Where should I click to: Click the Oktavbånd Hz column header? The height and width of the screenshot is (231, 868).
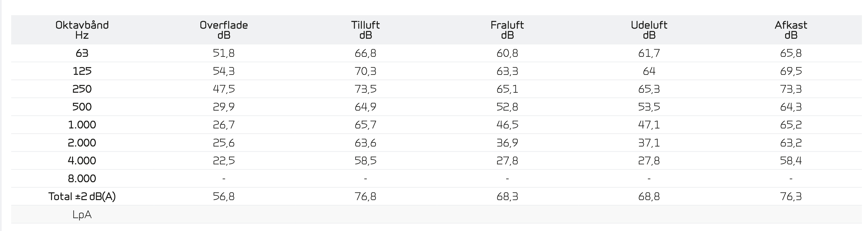(82, 30)
